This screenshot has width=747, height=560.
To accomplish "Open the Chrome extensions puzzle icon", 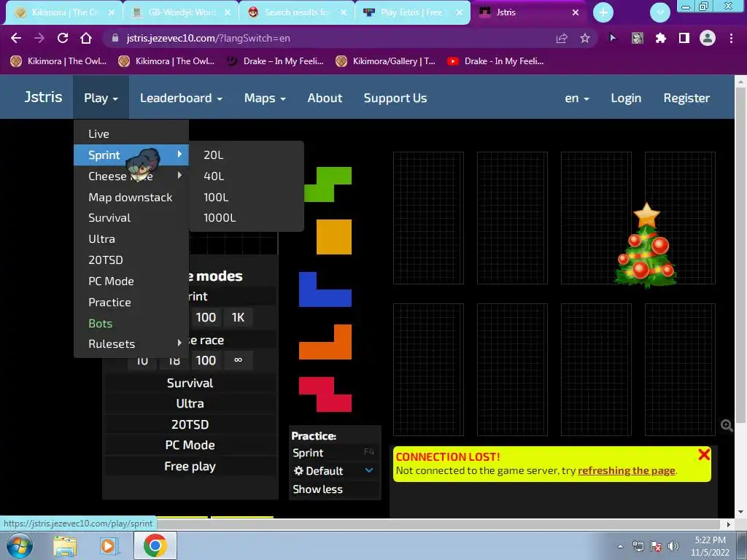I will click(660, 38).
